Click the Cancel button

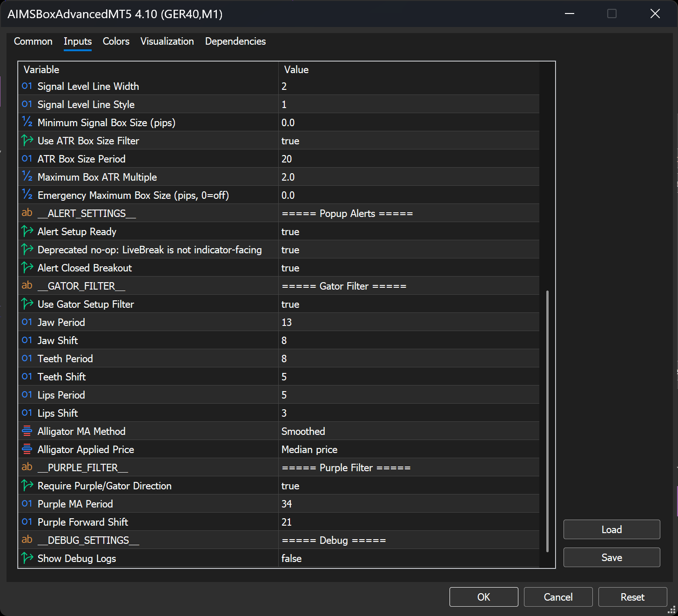click(558, 597)
